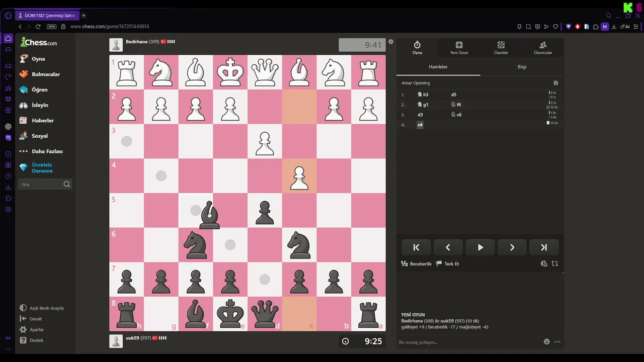This screenshot has width=644, height=362.
Task: Click the legal-move dot on e6
Action: (x=230, y=245)
